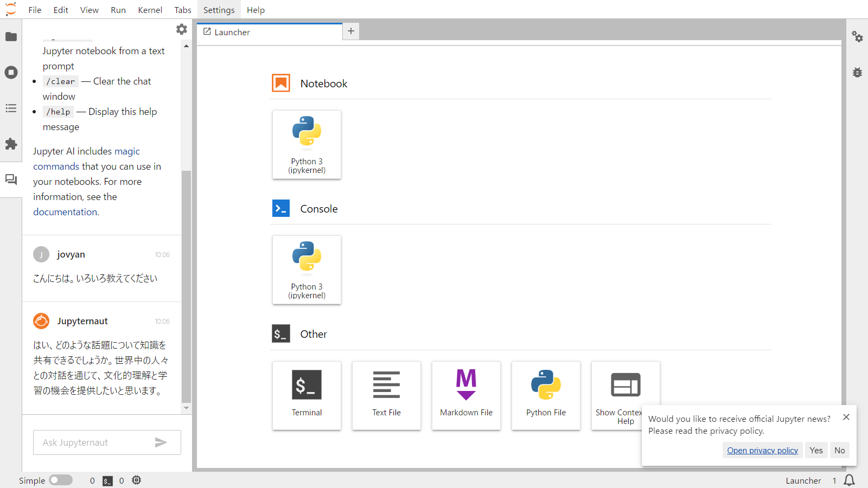Screen dimensions: 868x488
Task: Show the Table of Contents panel
Action: tap(11, 108)
